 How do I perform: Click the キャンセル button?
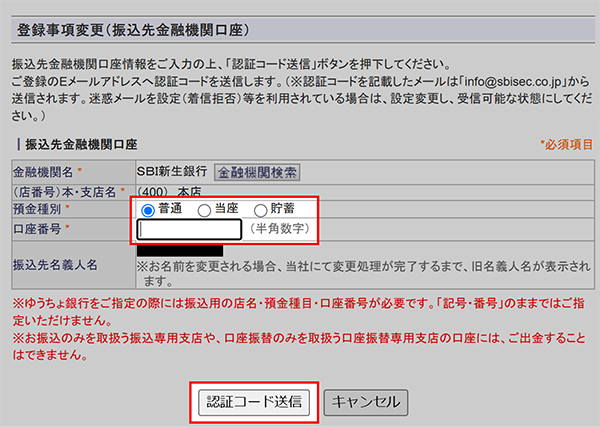click(366, 401)
